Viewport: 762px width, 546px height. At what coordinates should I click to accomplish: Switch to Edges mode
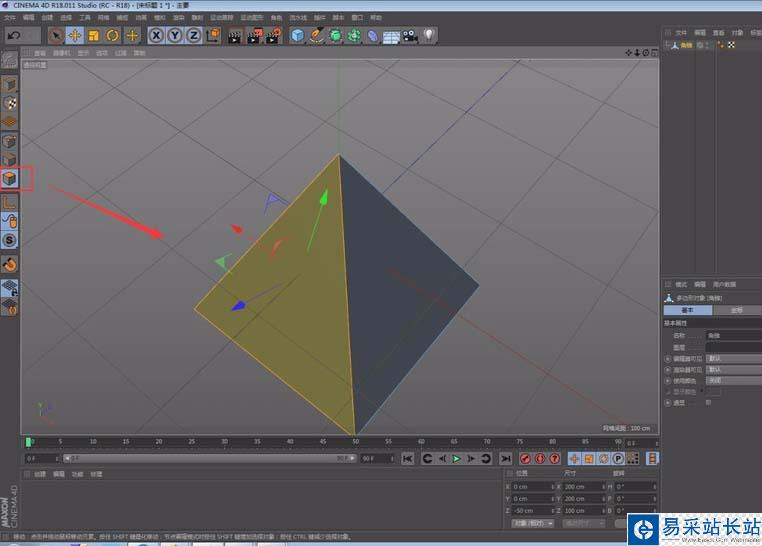point(10,160)
